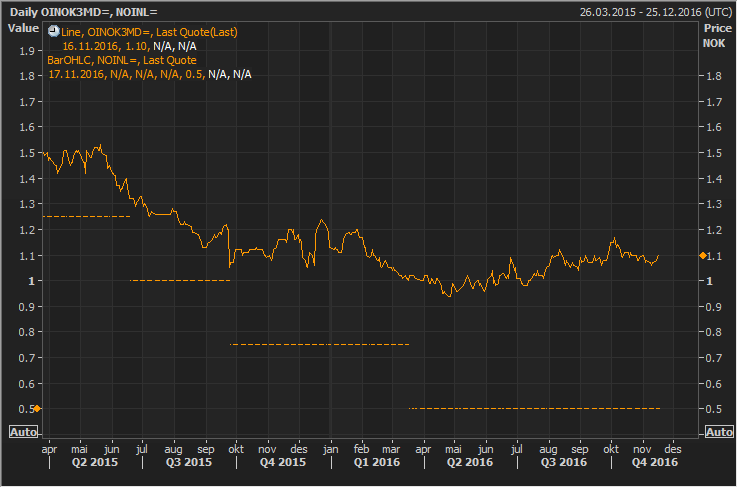This screenshot has height=488, width=738.
Task: Click the clock icon beside Line legend
Action: (54, 32)
